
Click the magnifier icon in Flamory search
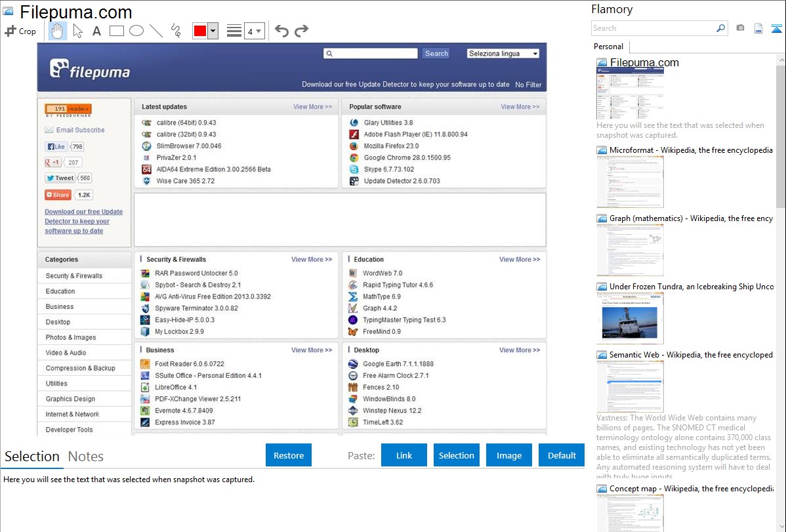(721, 28)
